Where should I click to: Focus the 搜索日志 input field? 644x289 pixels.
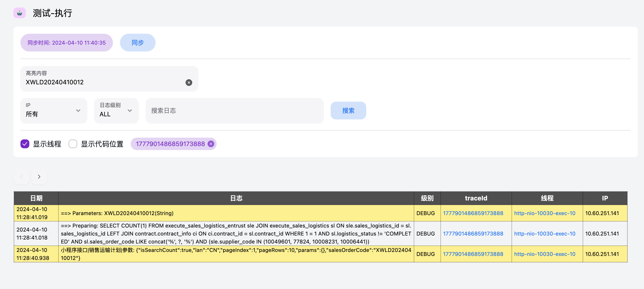coord(234,110)
